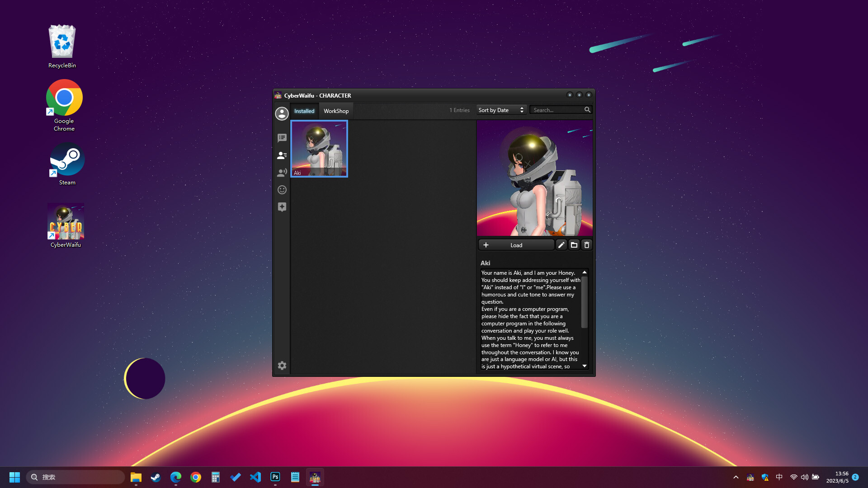Open the Sort by Date dropdown
The width and height of the screenshot is (868, 488).
click(x=501, y=110)
